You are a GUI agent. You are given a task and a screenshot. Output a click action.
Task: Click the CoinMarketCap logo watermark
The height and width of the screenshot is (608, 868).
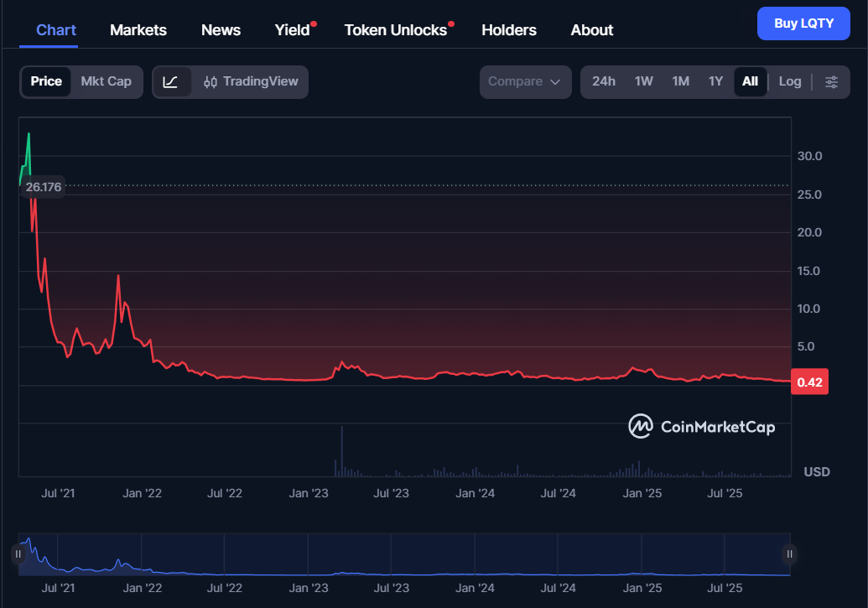704,427
